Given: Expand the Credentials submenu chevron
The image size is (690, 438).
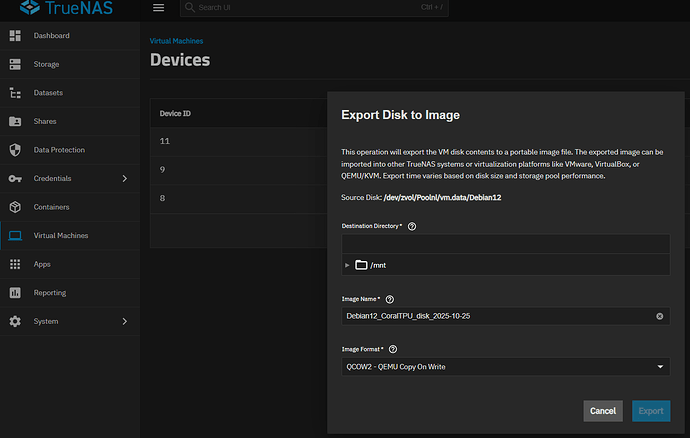Looking at the screenshot, I should tap(124, 179).
